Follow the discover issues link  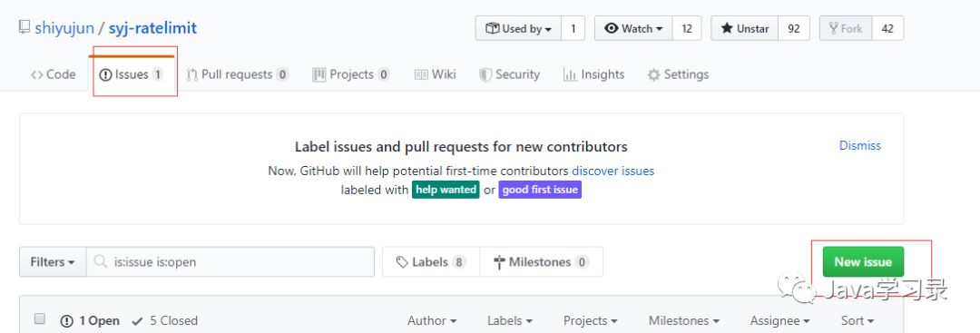[613, 171]
